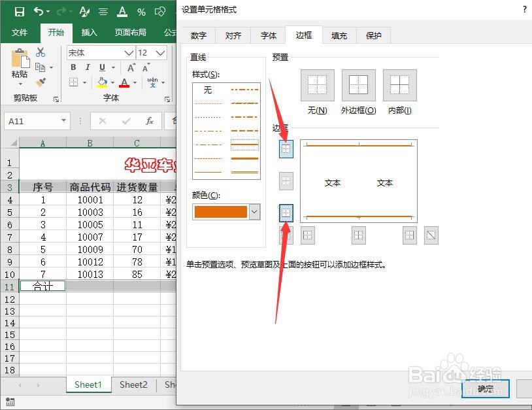The height and width of the screenshot is (410, 532).
Task: Expand the border color (颜色) dropdown arrow
Action: 254,212
